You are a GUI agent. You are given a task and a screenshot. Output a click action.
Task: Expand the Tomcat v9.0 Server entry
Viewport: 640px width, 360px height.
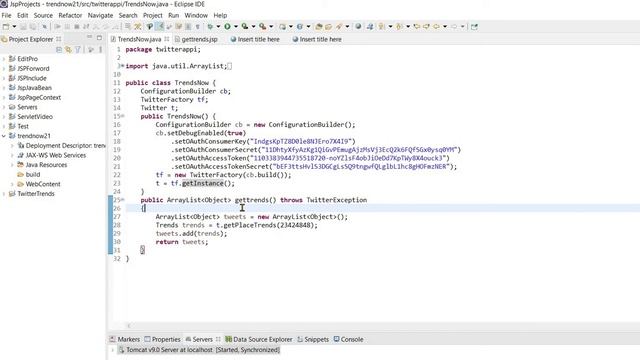point(113,350)
